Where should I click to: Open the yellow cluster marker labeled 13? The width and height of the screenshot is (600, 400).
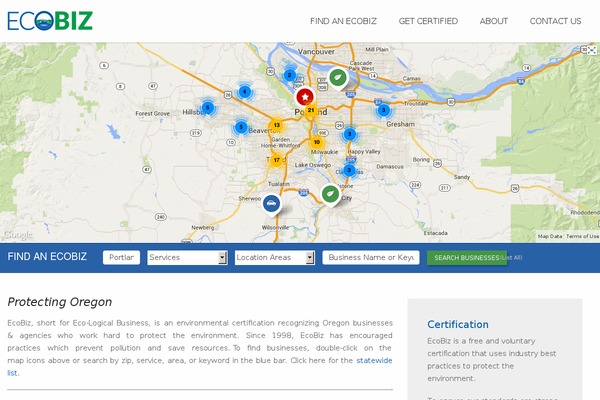(276, 125)
